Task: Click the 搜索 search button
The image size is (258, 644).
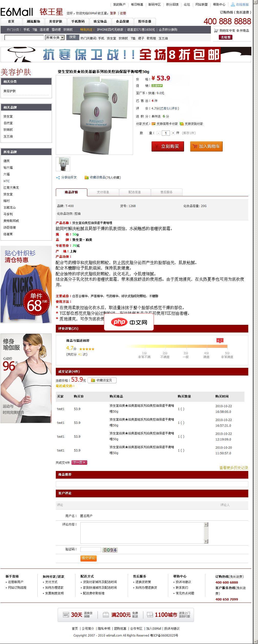Action: (x=73, y=37)
